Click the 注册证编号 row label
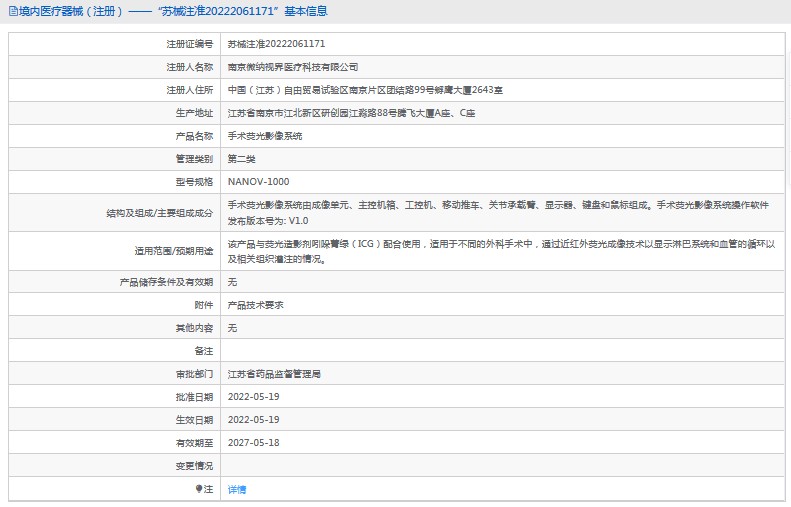The image size is (791, 507). [x=190, y=44]
